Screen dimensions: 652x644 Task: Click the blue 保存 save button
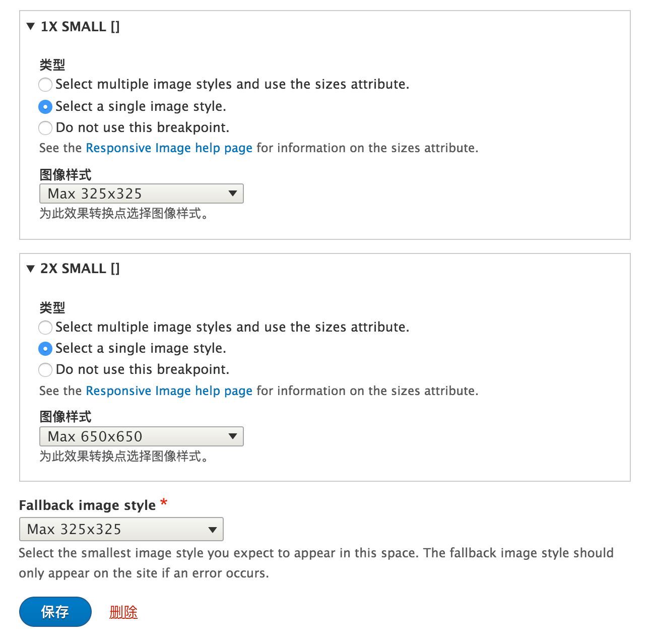tap(55, 612)
